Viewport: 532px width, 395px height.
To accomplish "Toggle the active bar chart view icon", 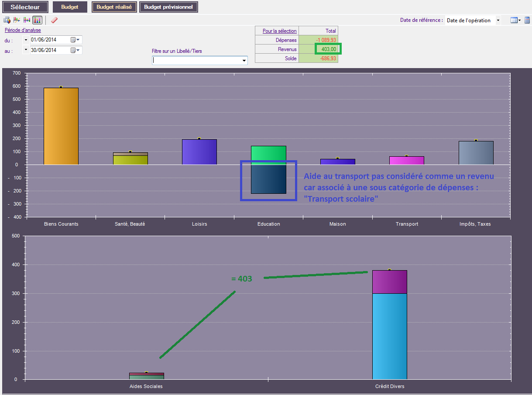I will [37, 20].
